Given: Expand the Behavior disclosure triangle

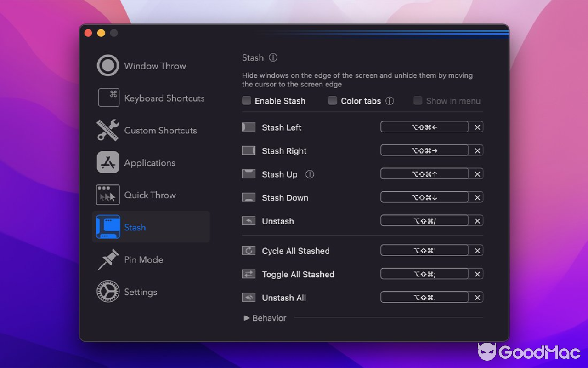Looking at the screenshot, I should 248,318.
